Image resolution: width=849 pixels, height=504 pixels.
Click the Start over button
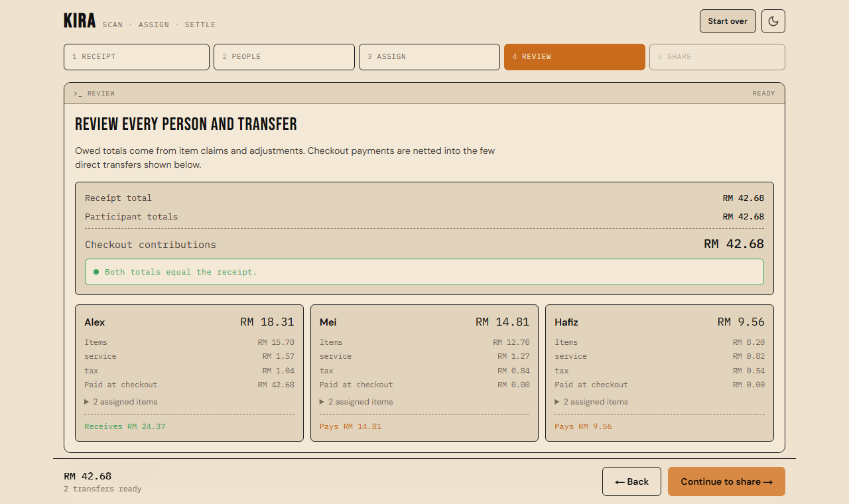click(728, 21)
